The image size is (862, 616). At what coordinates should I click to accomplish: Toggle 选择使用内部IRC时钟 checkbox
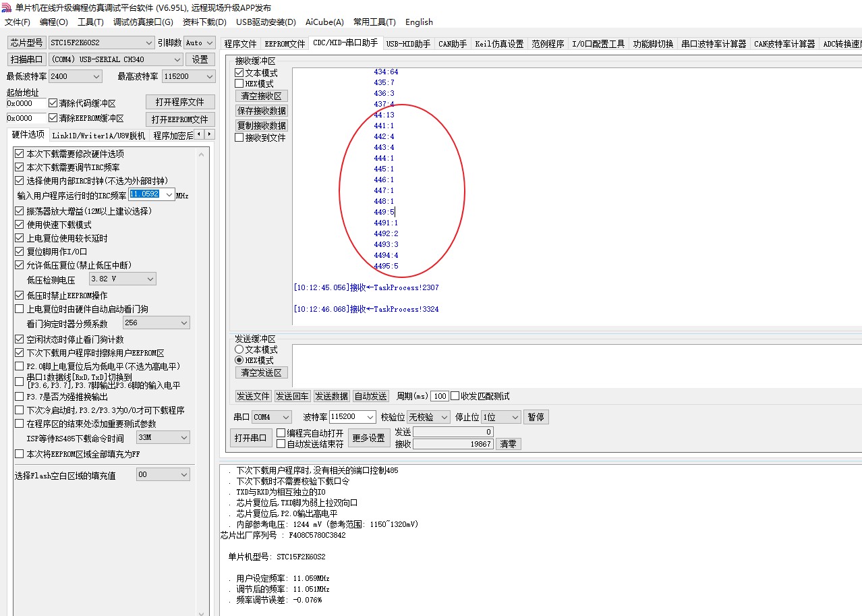[19, 181]
